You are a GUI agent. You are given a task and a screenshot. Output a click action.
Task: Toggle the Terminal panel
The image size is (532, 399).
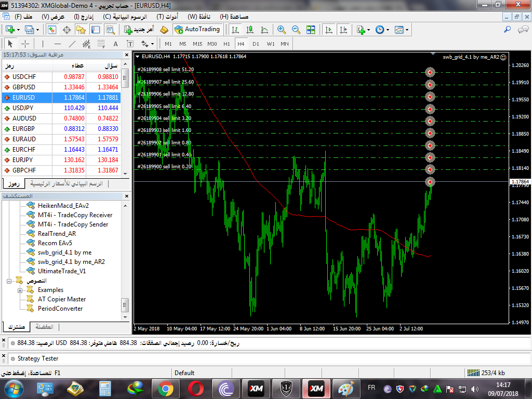96,30
